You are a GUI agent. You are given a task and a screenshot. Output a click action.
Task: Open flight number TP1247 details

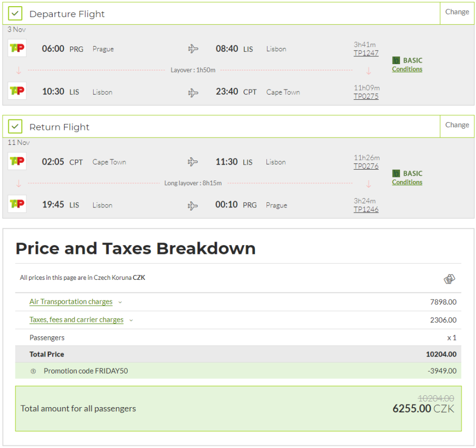pos(366,53)
